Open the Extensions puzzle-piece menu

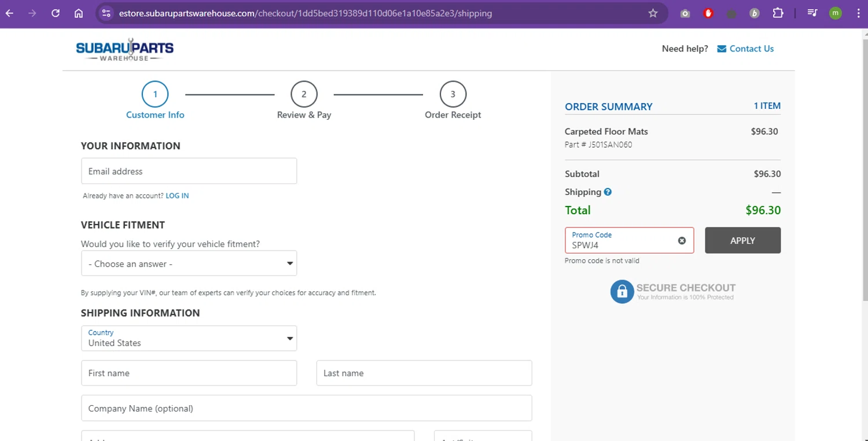778,13
